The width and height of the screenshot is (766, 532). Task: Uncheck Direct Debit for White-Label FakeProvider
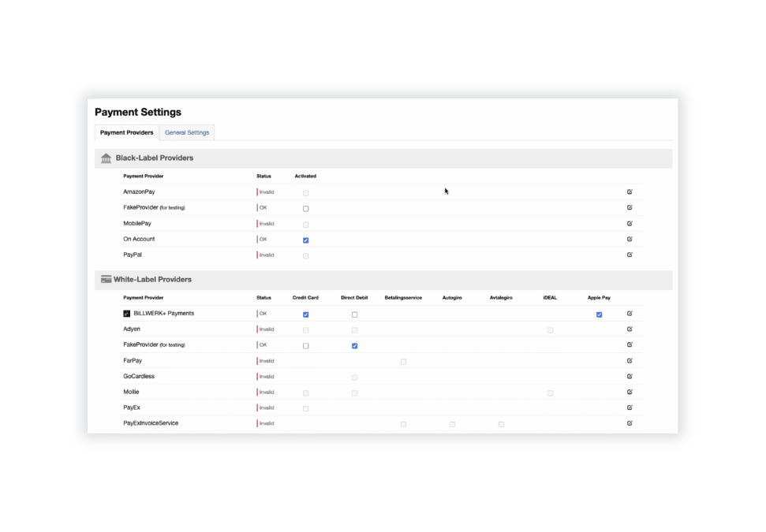click(x=355, y=345)
